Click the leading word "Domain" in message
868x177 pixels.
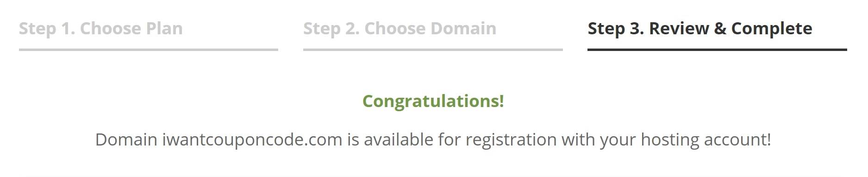(x=126, y=139)
